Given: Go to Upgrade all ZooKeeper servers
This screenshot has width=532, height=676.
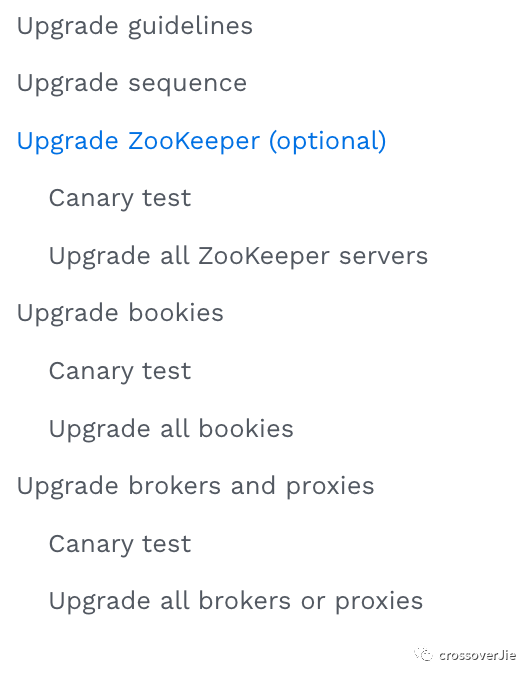Looking at the screenshot, I should coord(238,256).
